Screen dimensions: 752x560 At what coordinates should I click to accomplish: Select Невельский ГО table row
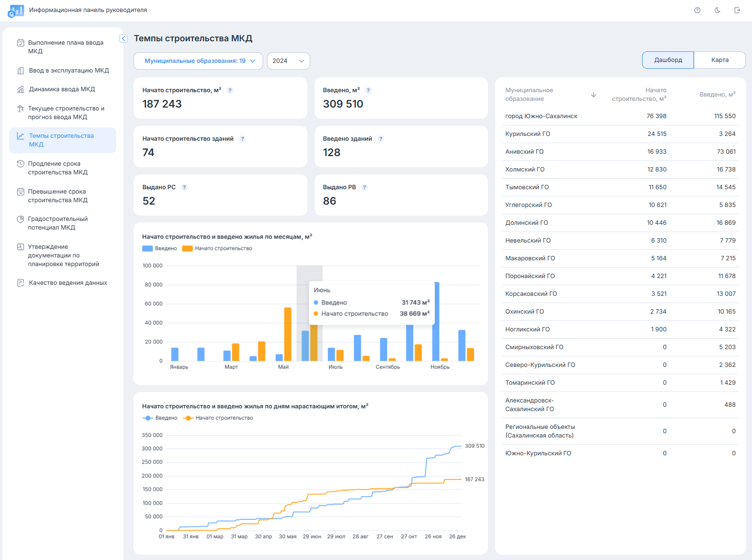(x=620, y=241)
